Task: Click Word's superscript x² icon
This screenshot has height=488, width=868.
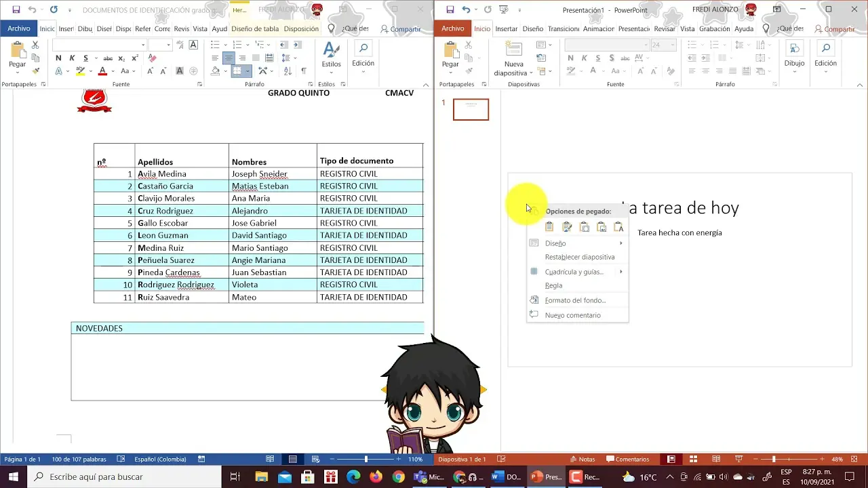Action: click(135, 58)
